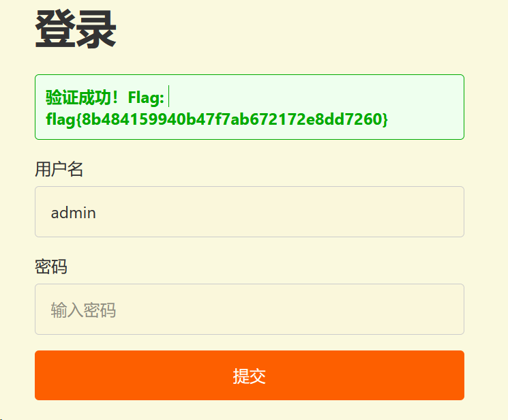The image size is (508, 420).
Task: Click the 提交 submit button
Action: tap(250, 375)
